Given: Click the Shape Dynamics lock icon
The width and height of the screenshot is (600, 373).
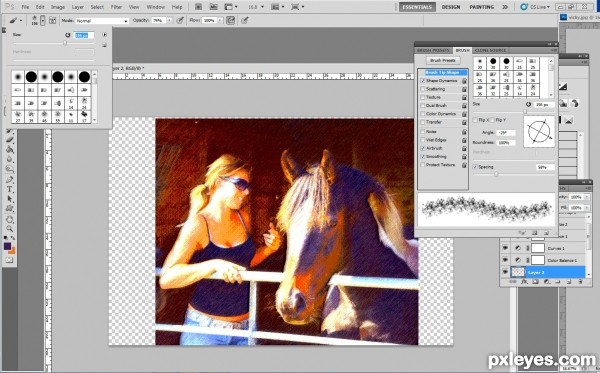Looking at the screenshot, I should 464,81.
